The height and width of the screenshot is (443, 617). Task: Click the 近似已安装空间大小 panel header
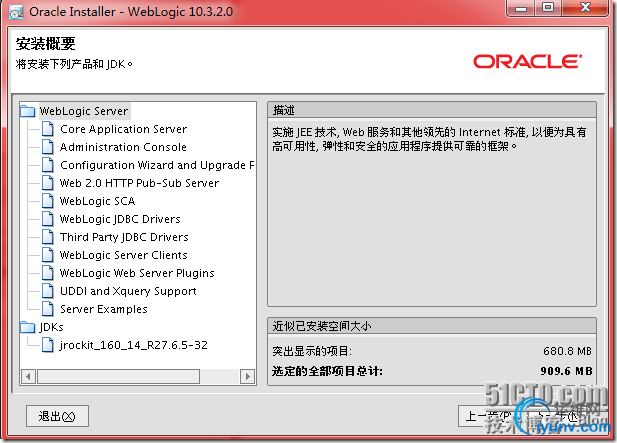432,326
